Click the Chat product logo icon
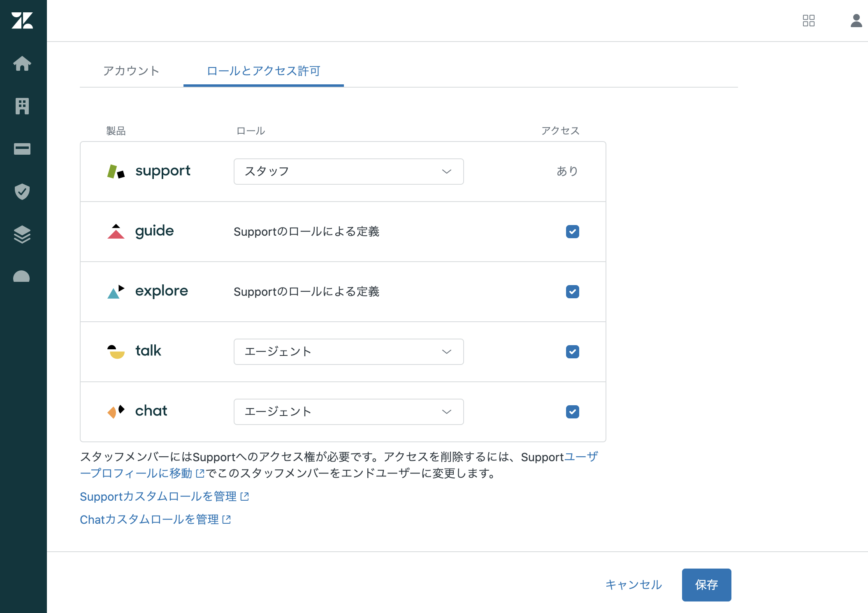This screenshot has width=868, height=613. (116, 411)
